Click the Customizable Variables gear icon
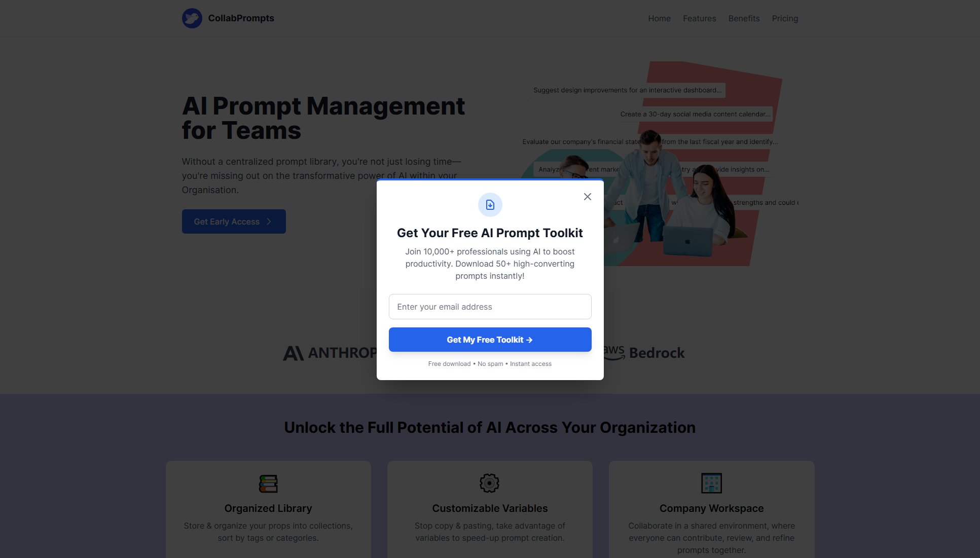The image size is (980, 558). coord(489,483)
